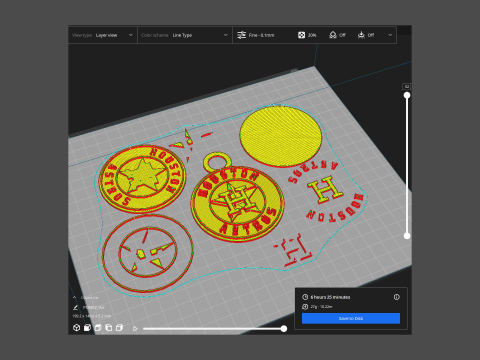Click the model dimensions text
The image size is (480, 360).
coord(92,316)
